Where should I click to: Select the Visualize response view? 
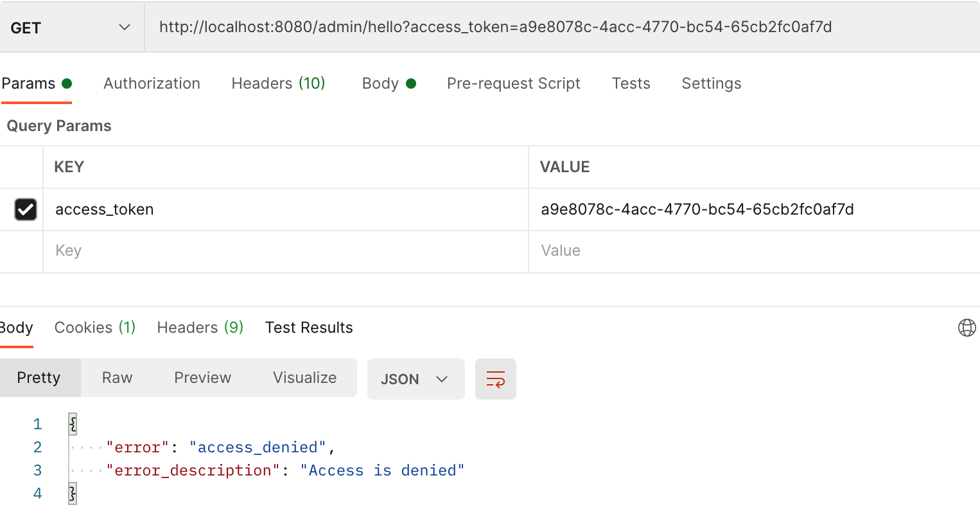point(304,378)
